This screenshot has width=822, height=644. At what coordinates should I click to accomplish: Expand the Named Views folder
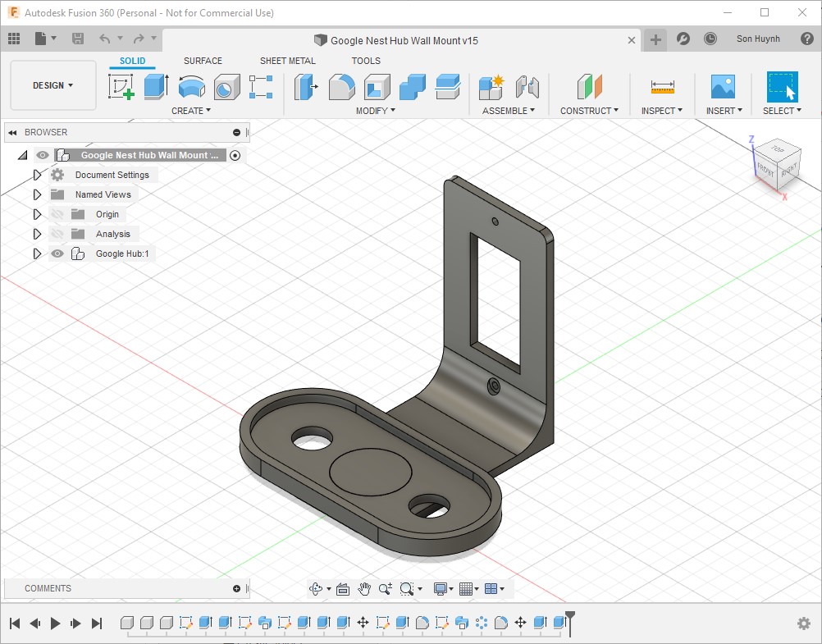coord(37,194)
